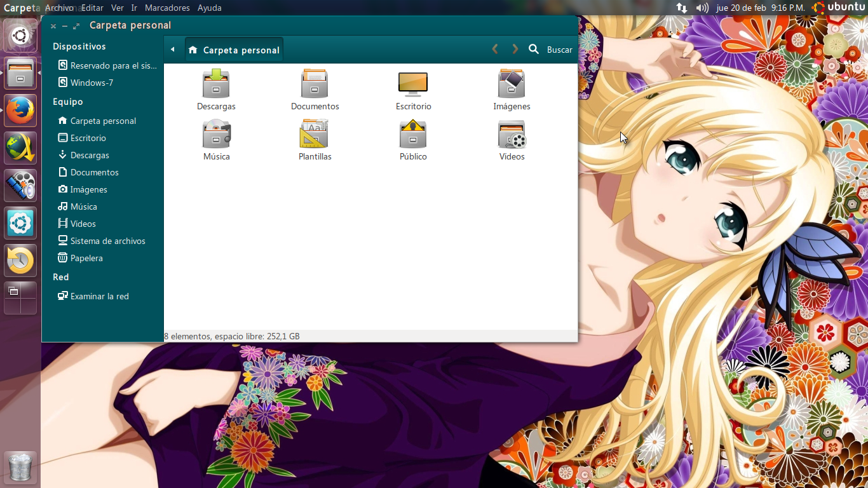Launch the globe downloader app in launcher

[x=20, y=148]
